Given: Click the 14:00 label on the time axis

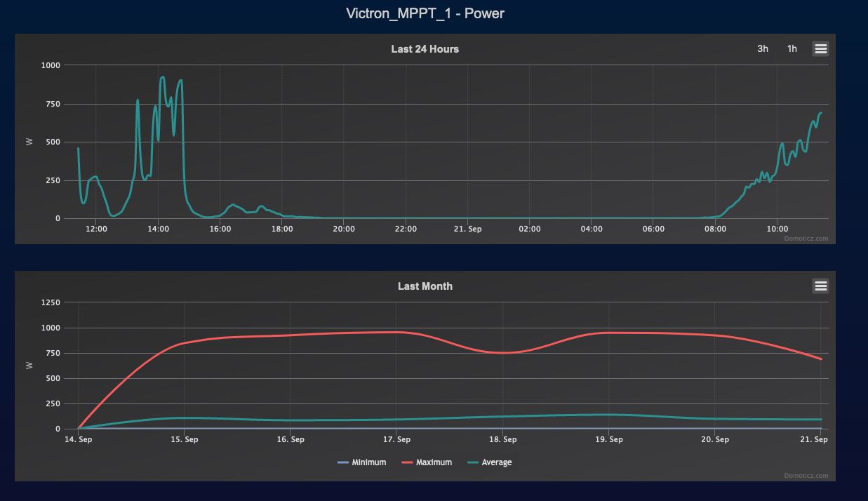Looking at the screenshot, I should (158, 229).
